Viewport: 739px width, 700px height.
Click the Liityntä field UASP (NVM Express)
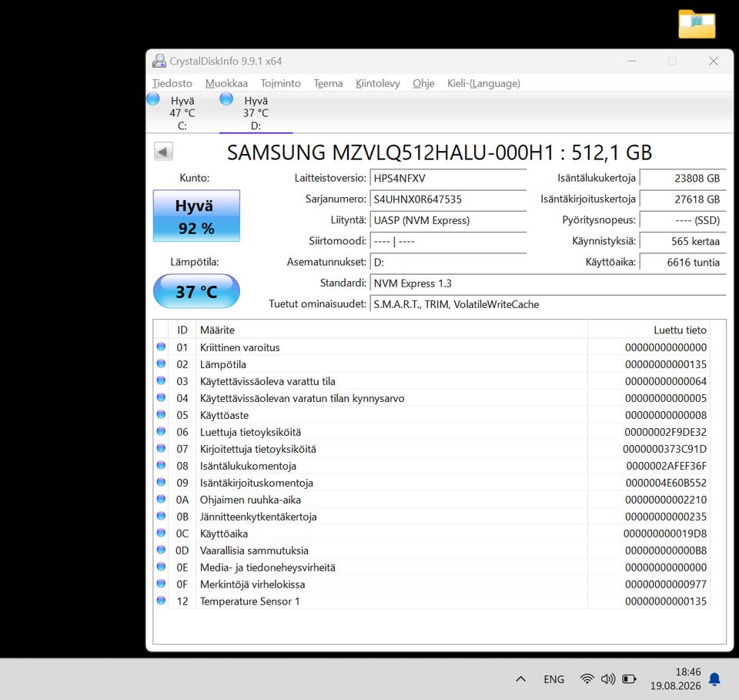click(448, 220)
